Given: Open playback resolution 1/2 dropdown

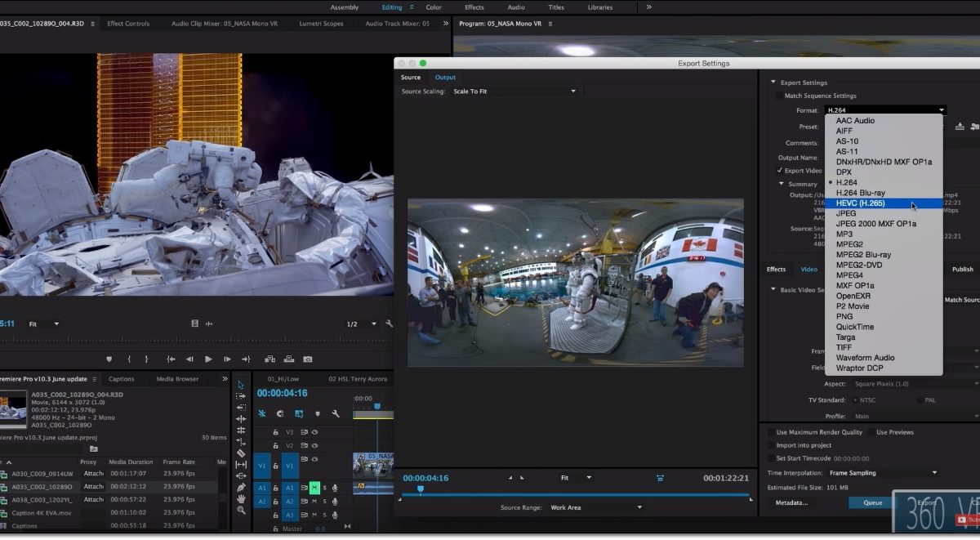Looking at the screenshot, I should [x=361, y=324].
